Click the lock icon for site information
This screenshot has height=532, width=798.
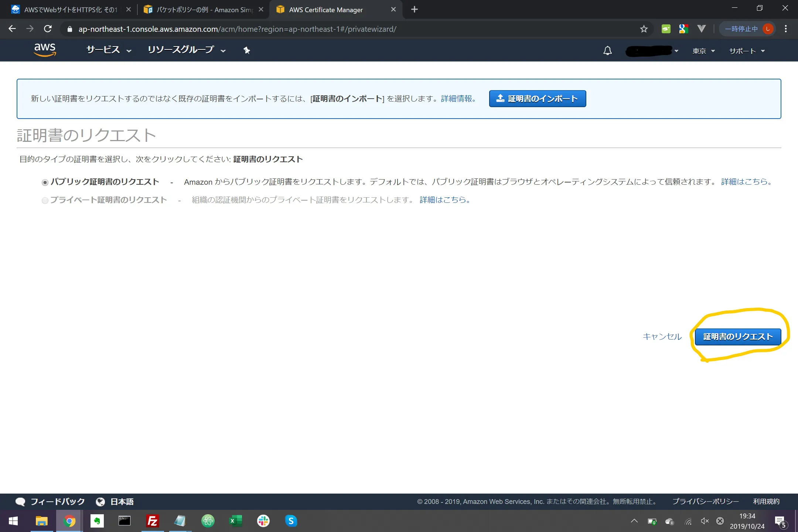tap(69, 29)
